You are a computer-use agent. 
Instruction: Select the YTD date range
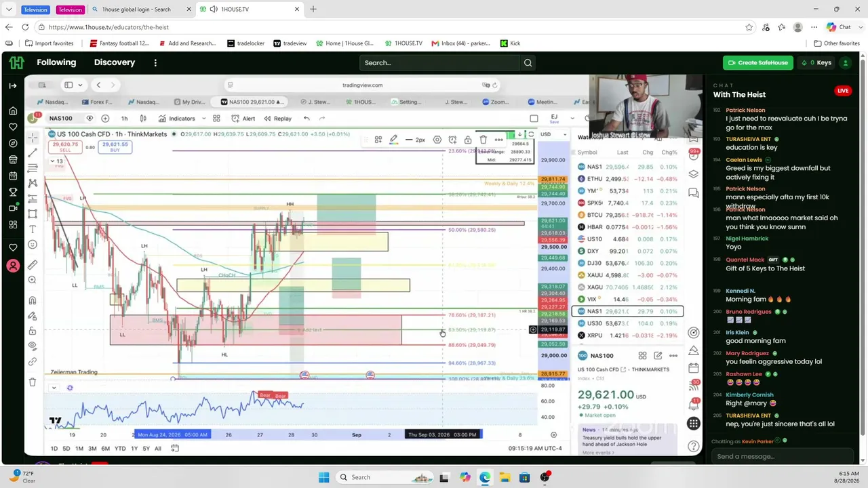tap(120, 448)
